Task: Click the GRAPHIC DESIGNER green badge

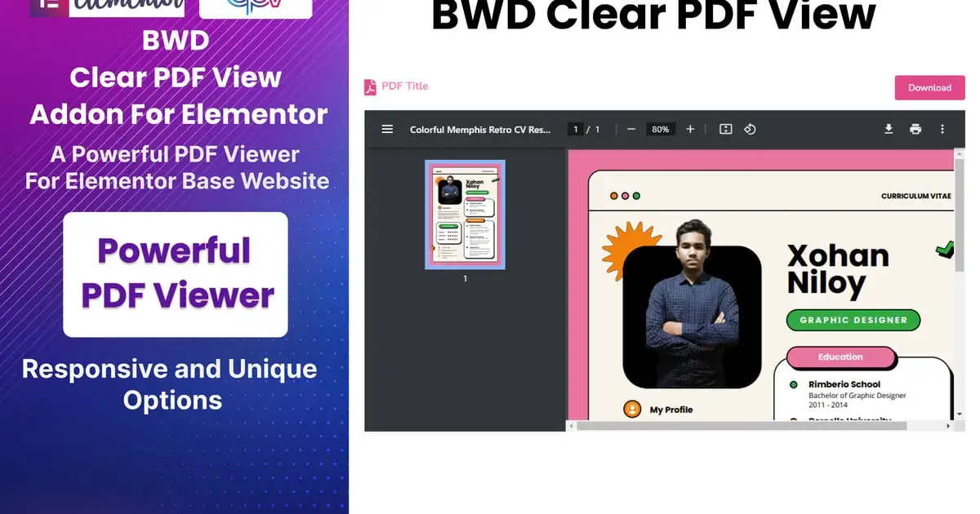Action: pos(853,320)
